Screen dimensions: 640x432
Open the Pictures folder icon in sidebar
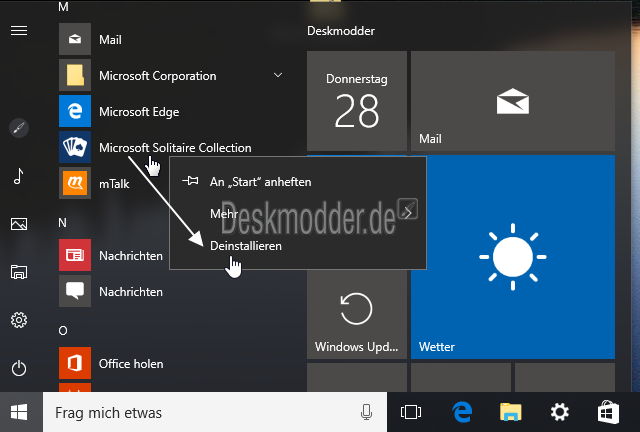[x=19, y=224]
